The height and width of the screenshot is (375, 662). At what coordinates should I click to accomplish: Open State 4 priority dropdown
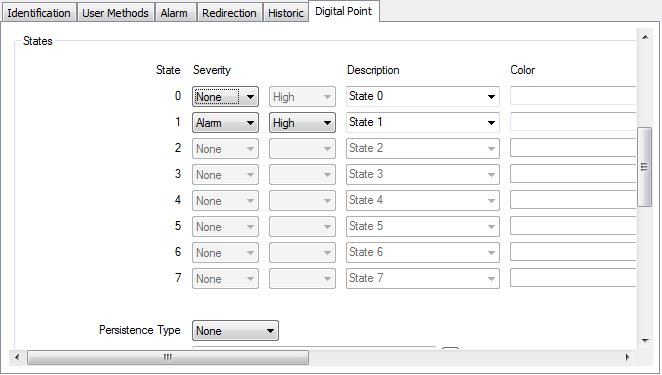302,201
